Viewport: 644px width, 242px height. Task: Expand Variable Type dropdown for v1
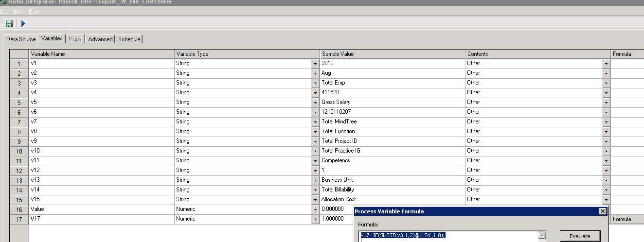click(x=315, y=64)
